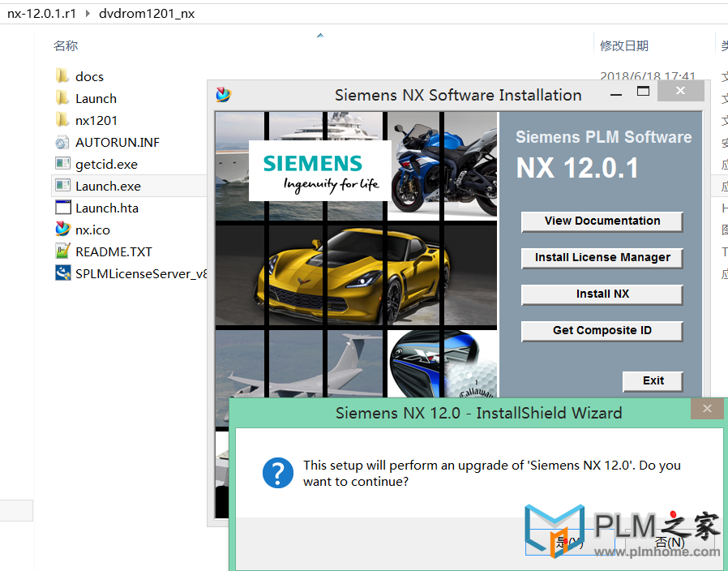Viewport: 728px width, 571px height.
Task: Select nx.ico file name
Action: [93, 230]
